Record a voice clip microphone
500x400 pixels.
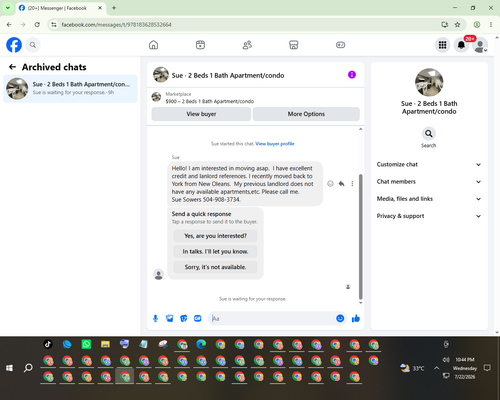[x=155, y=318]
